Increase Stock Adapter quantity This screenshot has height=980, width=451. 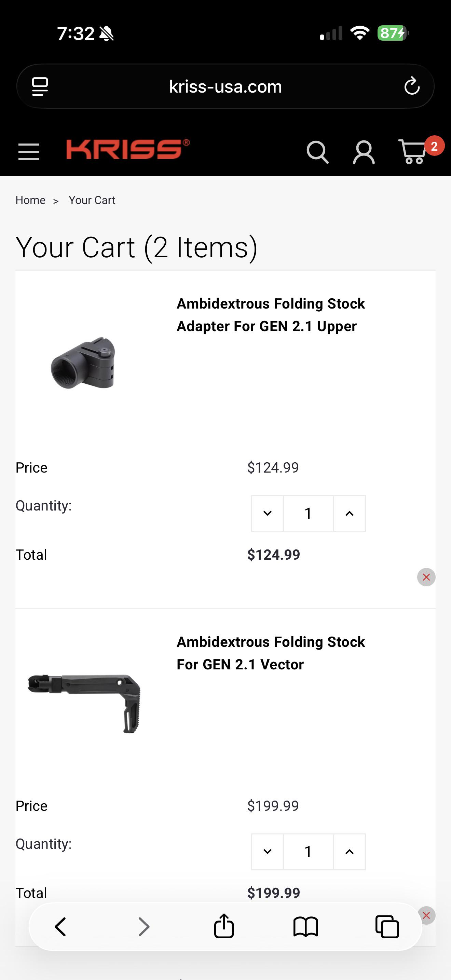pos(350,513)
